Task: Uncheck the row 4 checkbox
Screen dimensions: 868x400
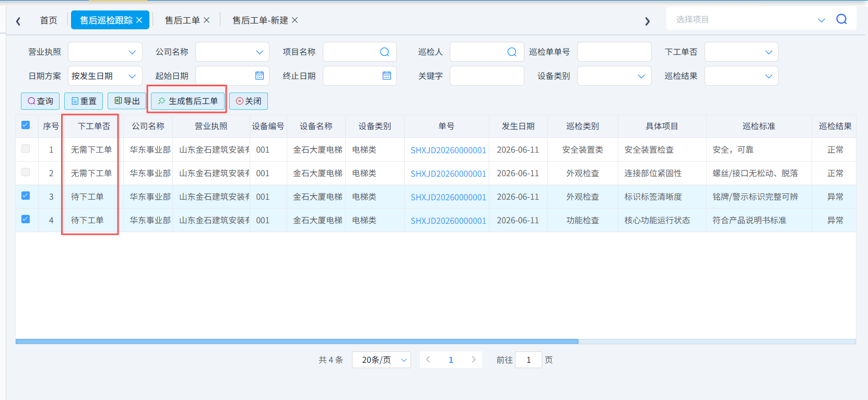Action: 26,219
